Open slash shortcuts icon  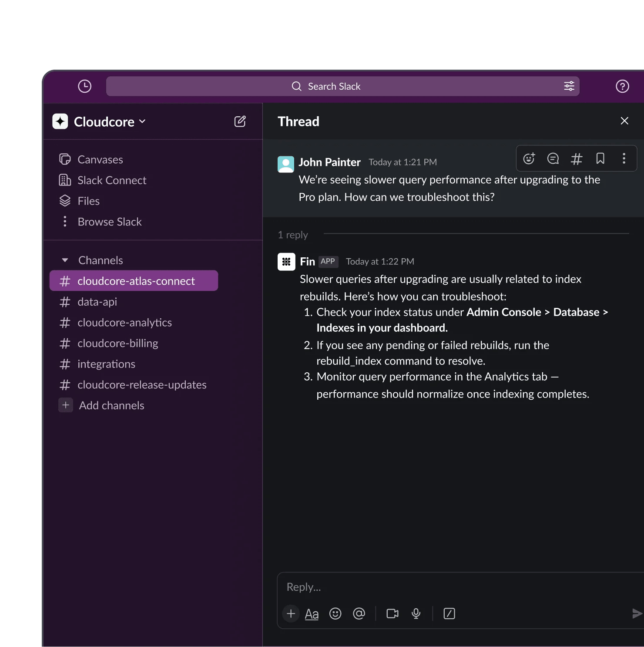click(449, 614)
